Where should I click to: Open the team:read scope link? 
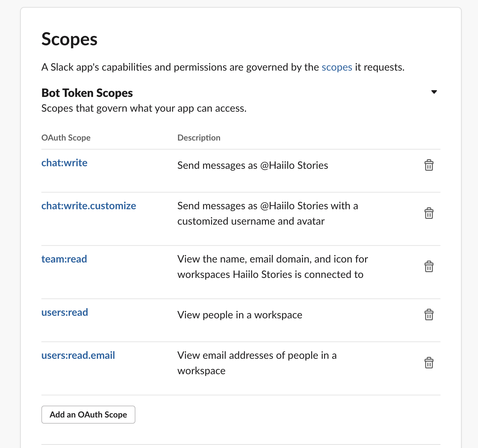point(64,259)
